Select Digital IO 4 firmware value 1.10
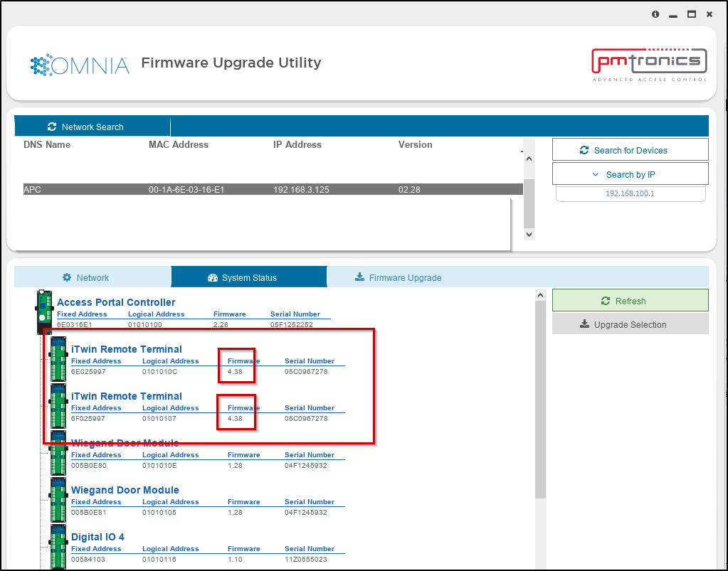This screenshot has height=571, width=728. pos(235,559)
